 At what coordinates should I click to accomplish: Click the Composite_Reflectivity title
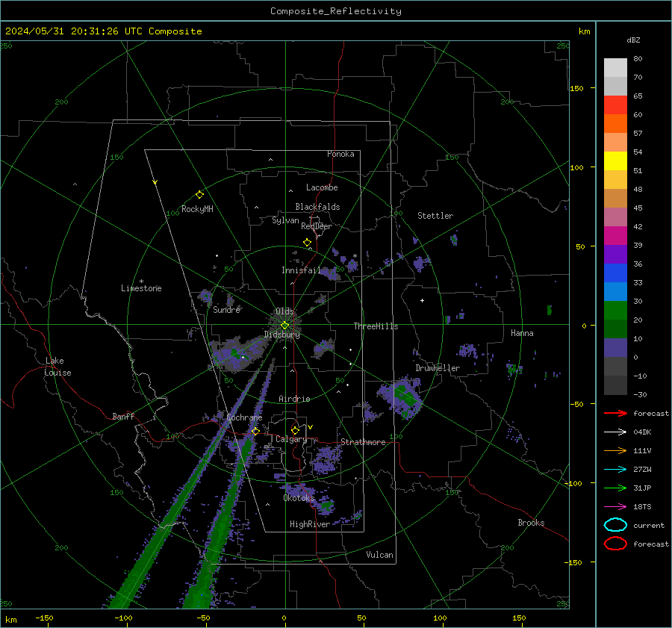336,11
